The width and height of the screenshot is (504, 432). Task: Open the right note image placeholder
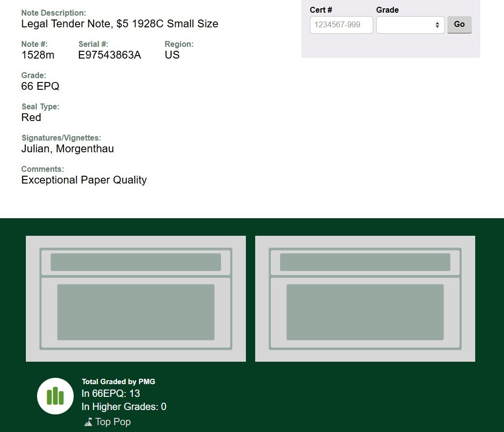coord(365,299)
